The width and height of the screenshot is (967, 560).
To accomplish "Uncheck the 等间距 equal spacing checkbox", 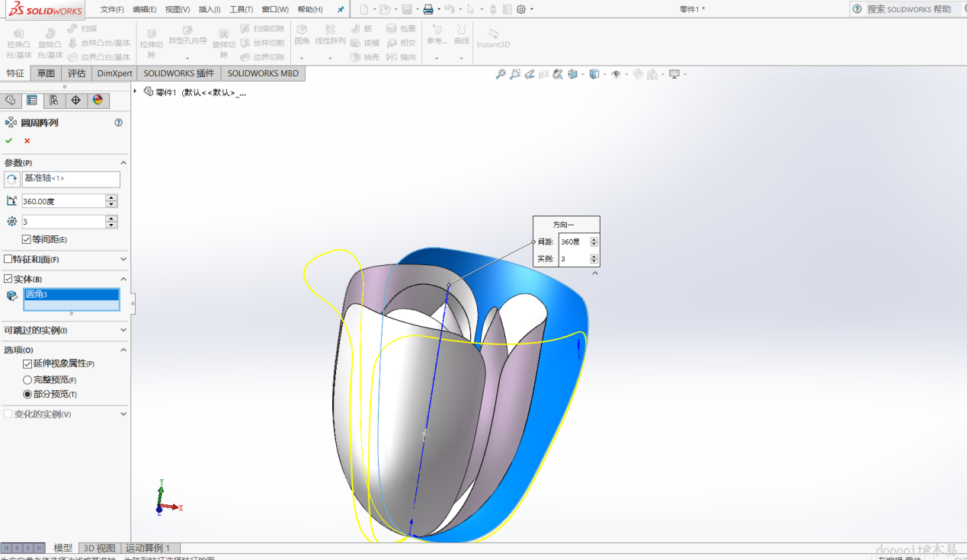I will 27,239.
